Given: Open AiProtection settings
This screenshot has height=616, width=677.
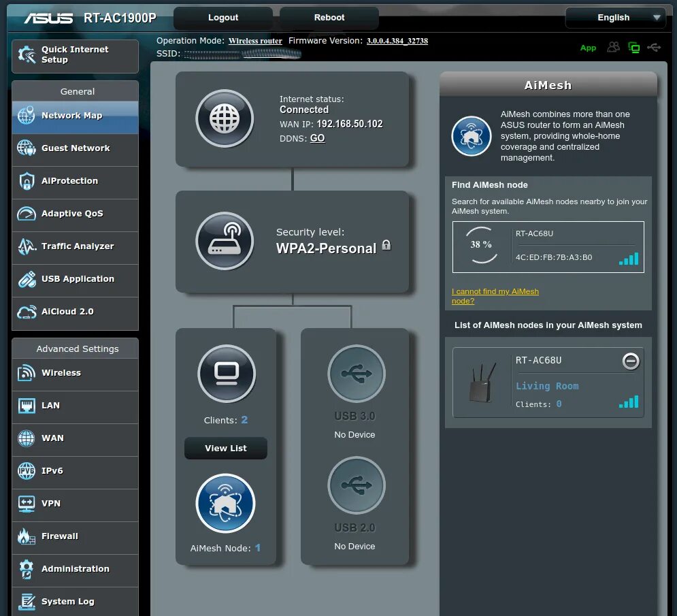Looking at the screenshot, I should pyautogui.click(x=75, y=181).
